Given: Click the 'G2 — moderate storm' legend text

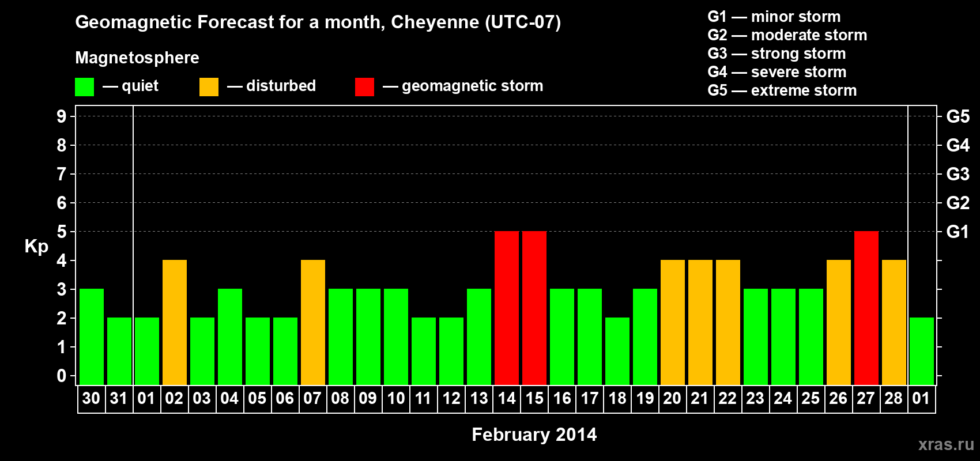Looking at the screenshot, I should (x=787, y=35).
